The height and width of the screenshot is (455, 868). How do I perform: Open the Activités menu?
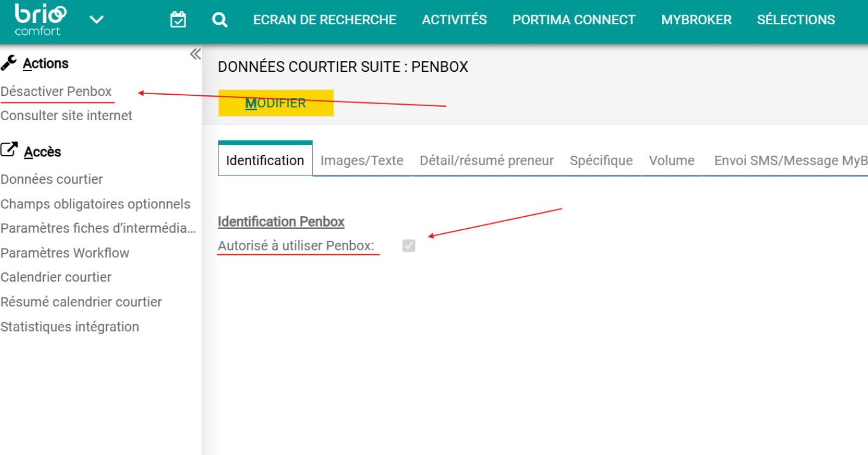454,20
